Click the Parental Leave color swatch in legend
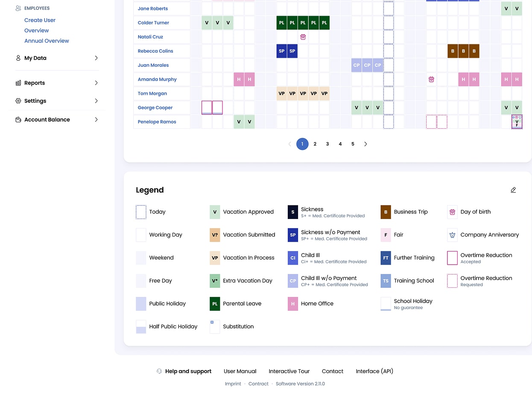532x397 pixels. tap(215, 304)
